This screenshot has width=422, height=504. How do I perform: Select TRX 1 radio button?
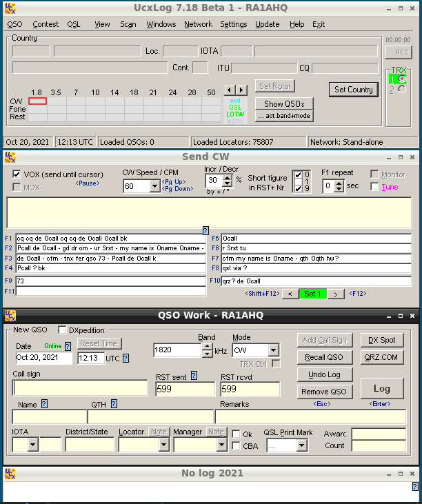[402, 79]
